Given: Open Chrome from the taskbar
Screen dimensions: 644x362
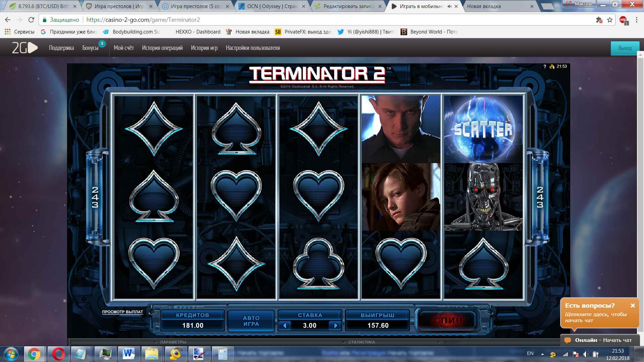Looking at the screenshot, I should point(34,354).
